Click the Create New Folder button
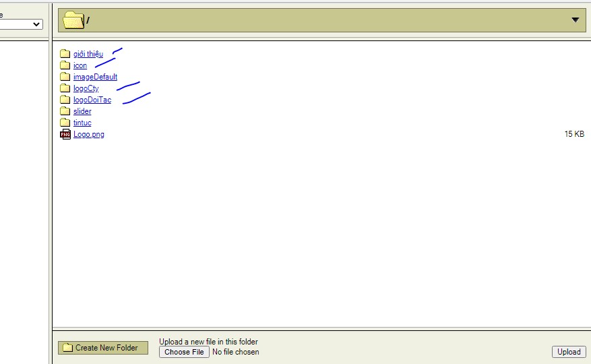The width and height of the screenshot is (591, 364). (103, 348)
